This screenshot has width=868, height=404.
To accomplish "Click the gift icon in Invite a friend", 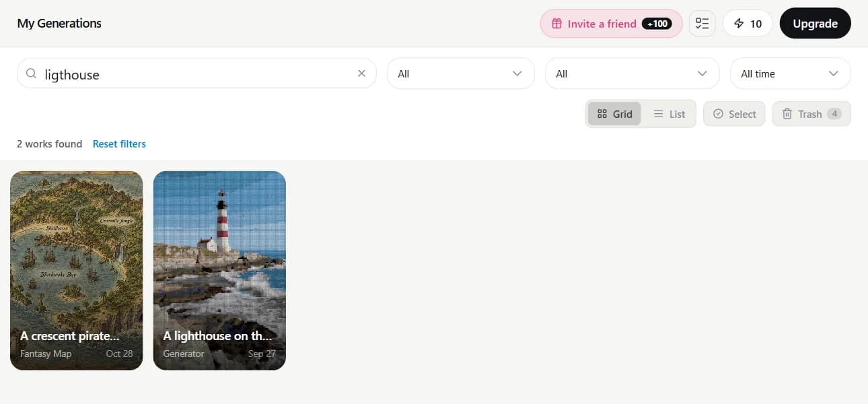I will pyautogui.click(x=556, y=24).
